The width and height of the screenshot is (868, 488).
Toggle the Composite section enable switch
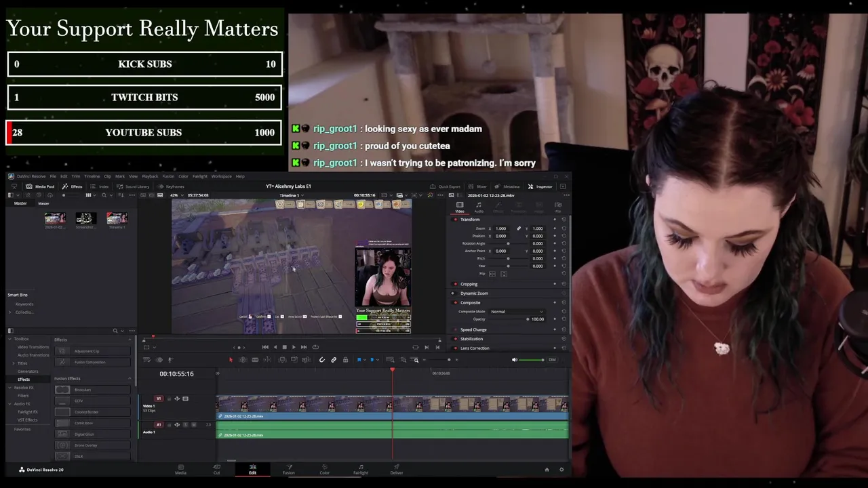tap(455, 303)
